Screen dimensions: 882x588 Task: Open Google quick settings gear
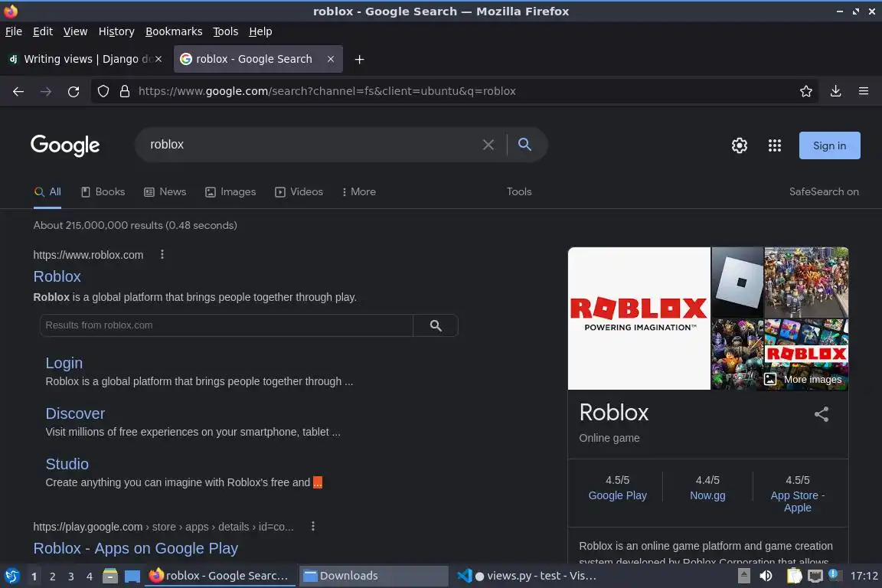739,145
